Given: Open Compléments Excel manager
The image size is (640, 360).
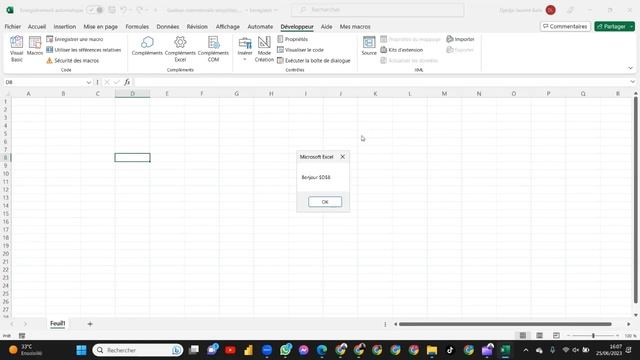Looking at the screenshot, I should [x=180, y=49].
